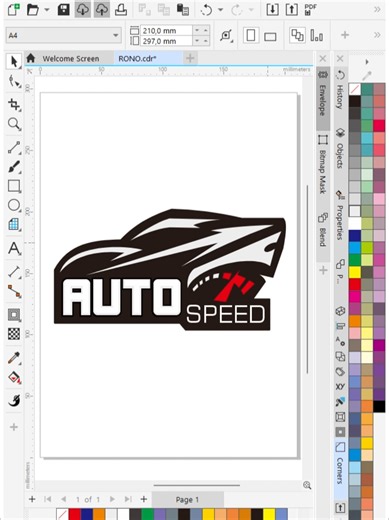The height and width of the screenshot is (520, 389).
Task: Set page to portrait orientation
Action: tap(251, 35)
